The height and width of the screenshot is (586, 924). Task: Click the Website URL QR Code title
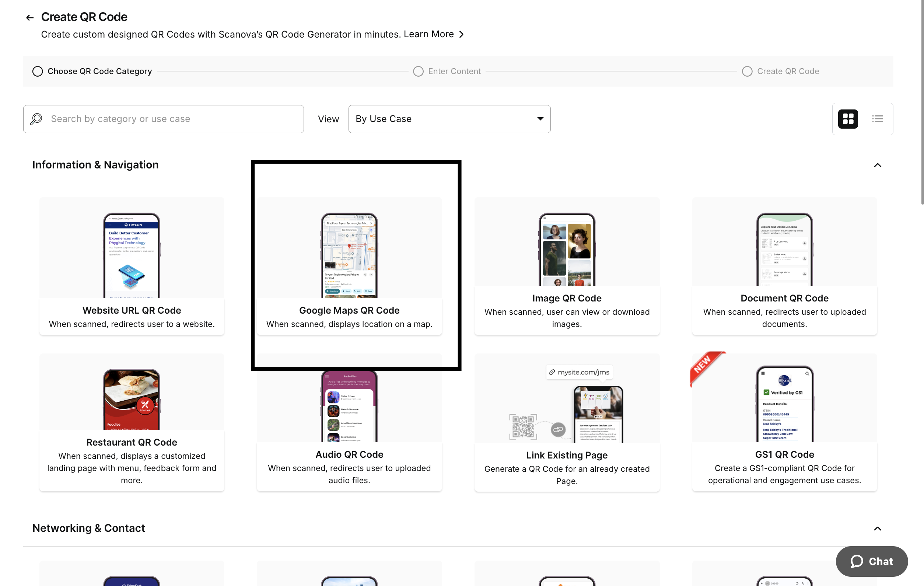point(132,310)
